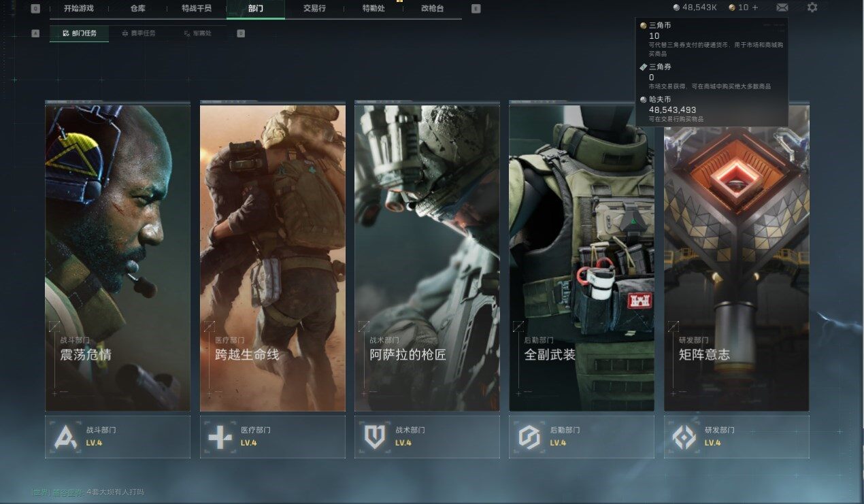This screenshot has width=864, height=504.
Task: Click the 三角币 gold coin icon in the tooltip
Action: [643, 25]
